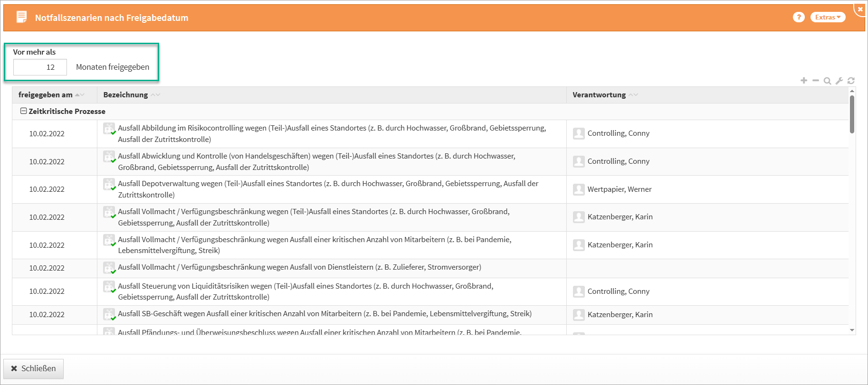Viewport: 868px width, 385px height.
Task: Click avatar icon beside Wertpapier, Werner
Action: [579, 189]
